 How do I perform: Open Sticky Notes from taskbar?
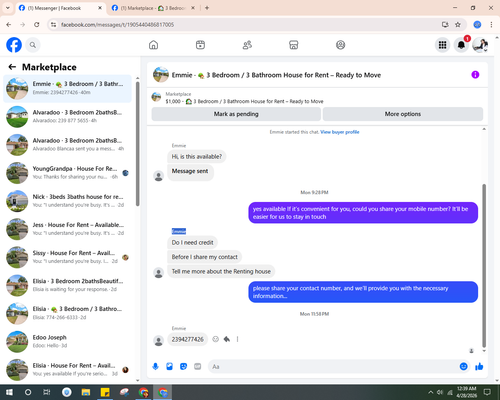[x=105, y=392]
